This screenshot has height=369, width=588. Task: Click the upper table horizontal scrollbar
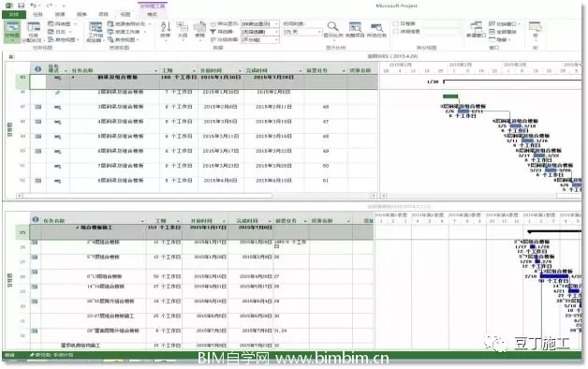coord(197,196)
